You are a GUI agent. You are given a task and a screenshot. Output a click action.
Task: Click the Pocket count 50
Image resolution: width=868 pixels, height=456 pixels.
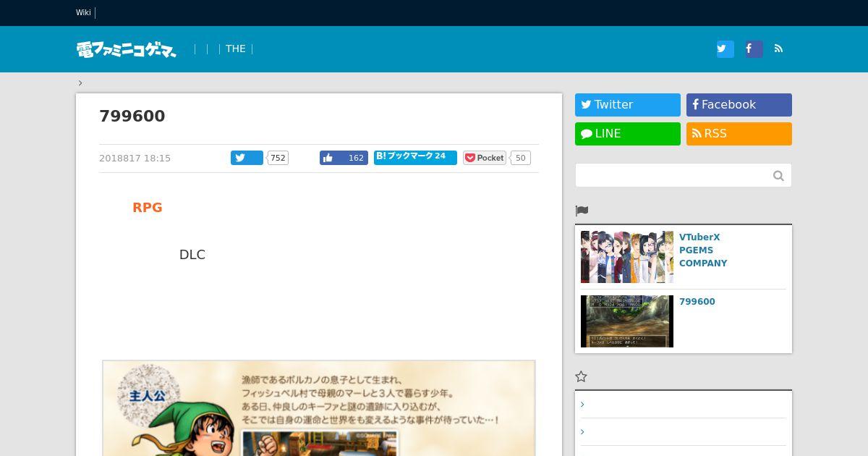point(520,158)
